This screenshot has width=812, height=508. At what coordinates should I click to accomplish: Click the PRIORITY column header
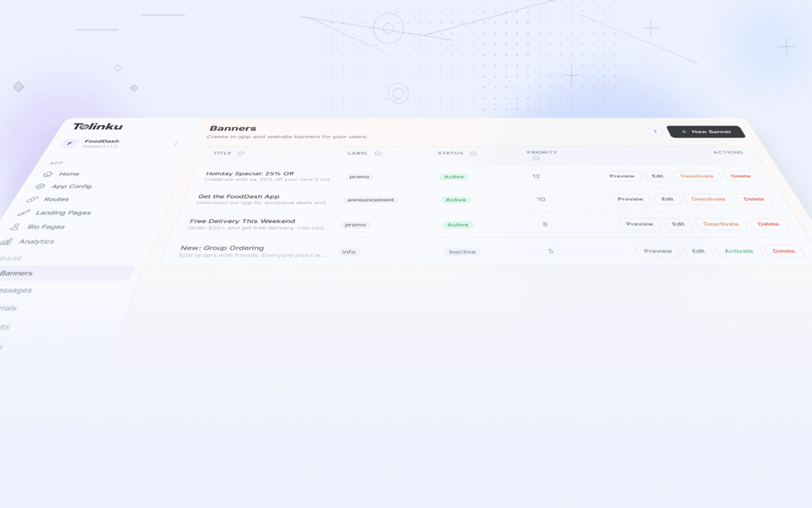(542, 152)
